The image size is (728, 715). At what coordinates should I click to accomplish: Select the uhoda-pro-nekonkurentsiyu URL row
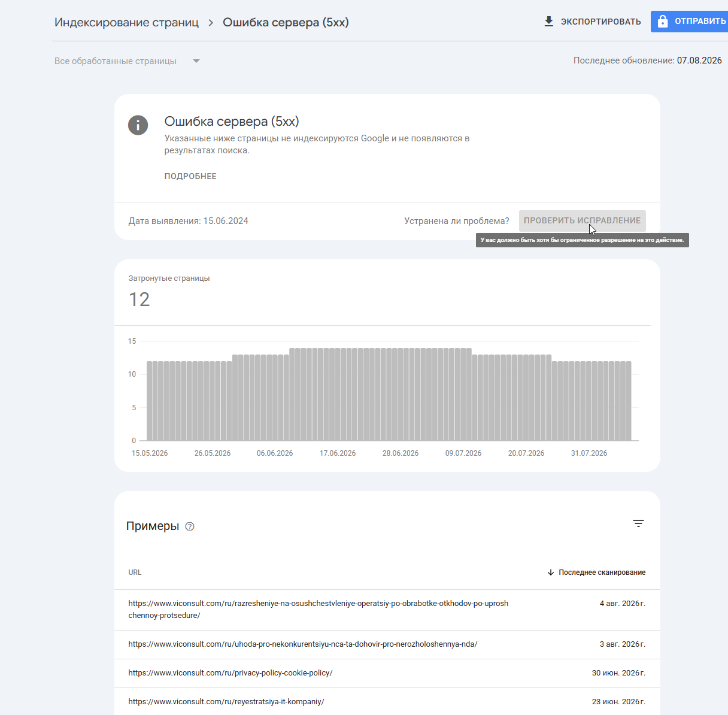click(387, 644)
